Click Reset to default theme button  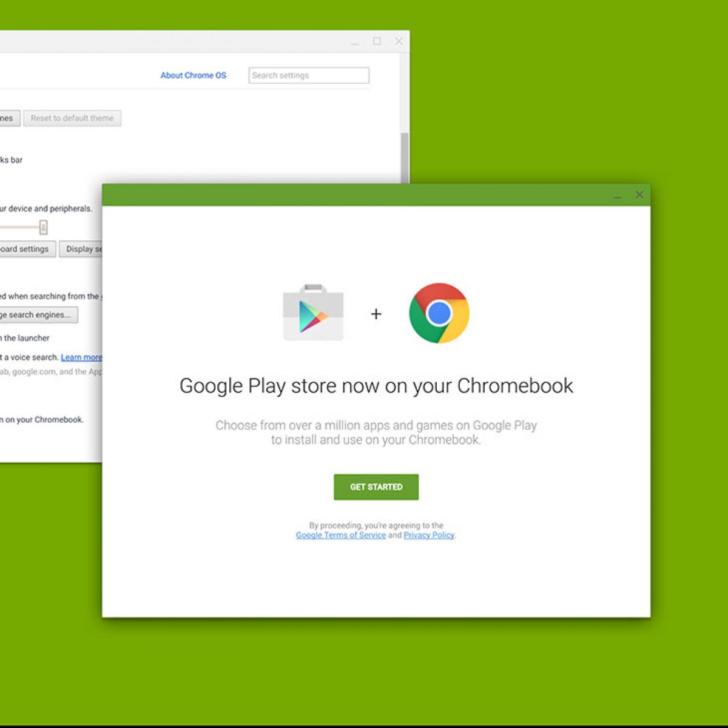pos(72,118)
